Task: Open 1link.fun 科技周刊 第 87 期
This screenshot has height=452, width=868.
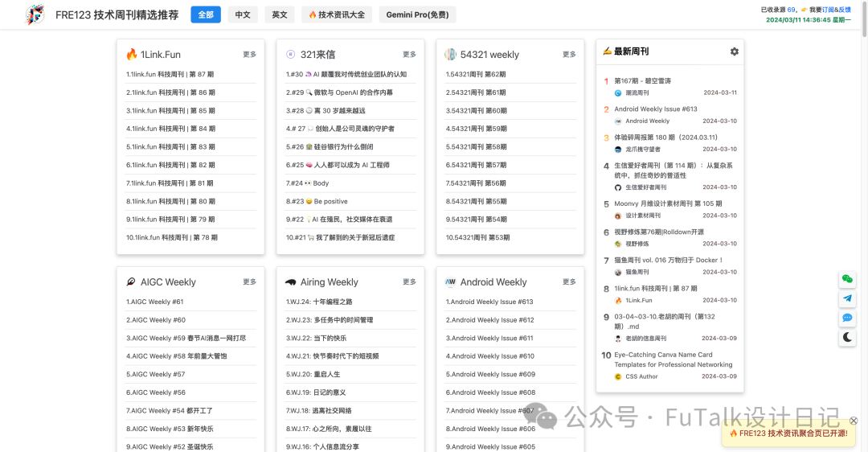Action: [170, 74]
